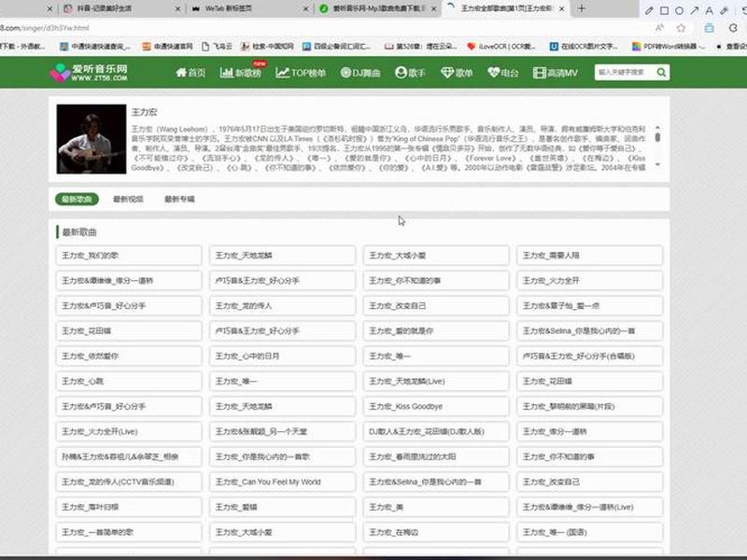Open song 王力宏_需要人陪
Screen dimensions: 747x560
tap(590, 255)
